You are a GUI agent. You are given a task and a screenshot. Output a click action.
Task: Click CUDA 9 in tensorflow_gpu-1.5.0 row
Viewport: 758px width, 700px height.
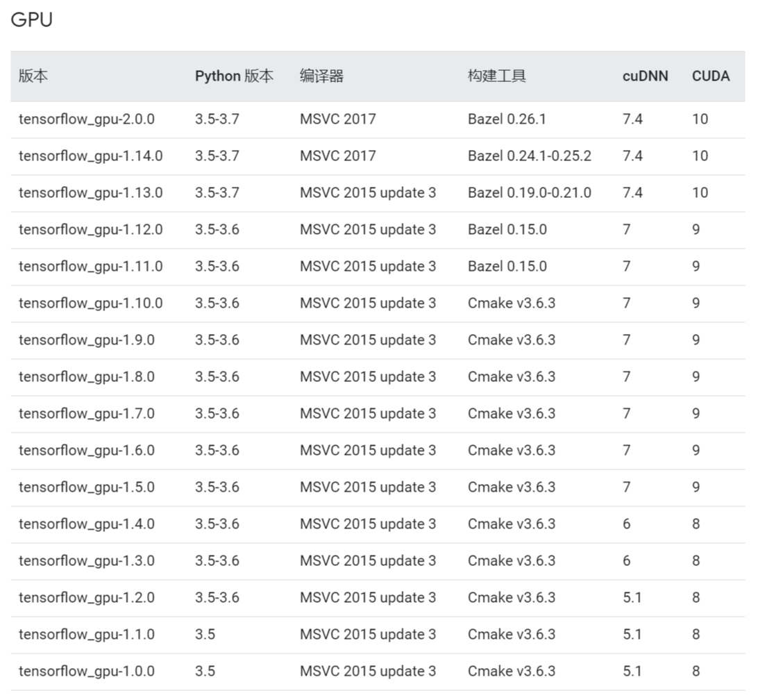point(696,487)
